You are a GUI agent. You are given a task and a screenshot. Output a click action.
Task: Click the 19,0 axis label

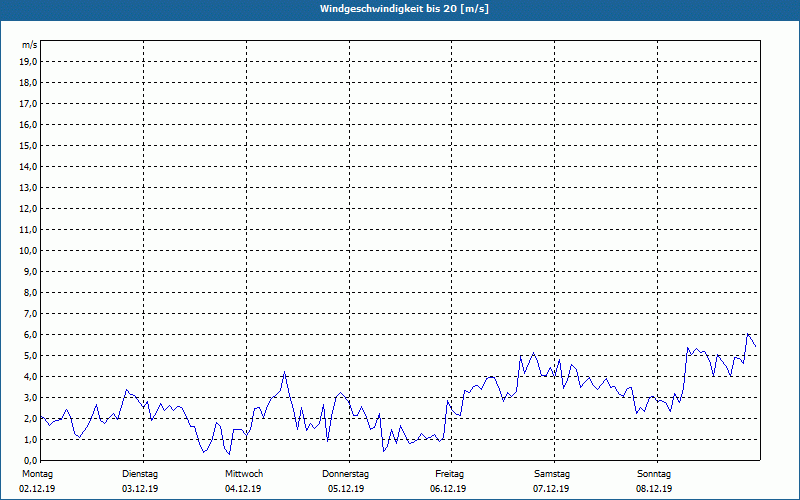[x=28, y=62]
